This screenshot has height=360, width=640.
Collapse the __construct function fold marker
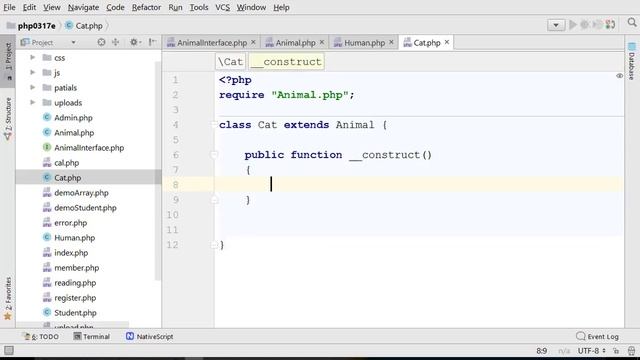(x=214, y=155)
